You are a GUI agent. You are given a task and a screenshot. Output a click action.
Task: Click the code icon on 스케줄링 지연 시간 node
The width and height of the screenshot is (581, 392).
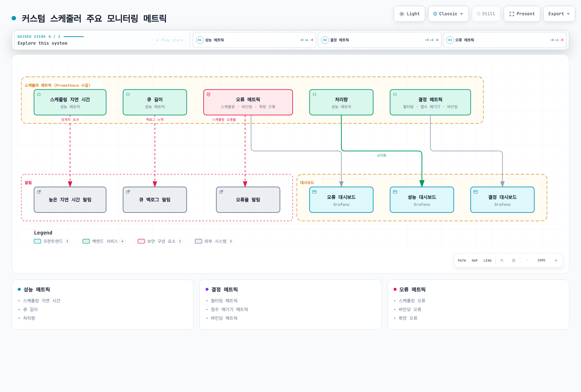click(x=39, y=94)
